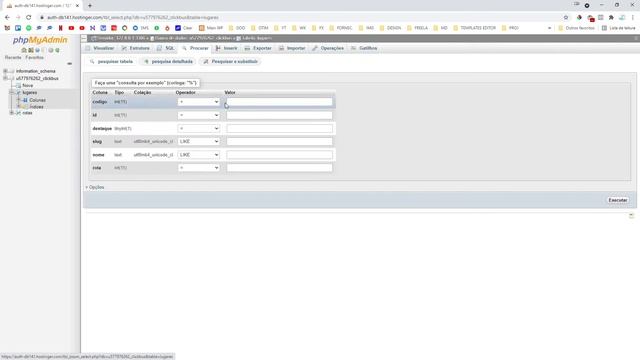Click the Executar button
640x360 pixels.
pos(618,200)
